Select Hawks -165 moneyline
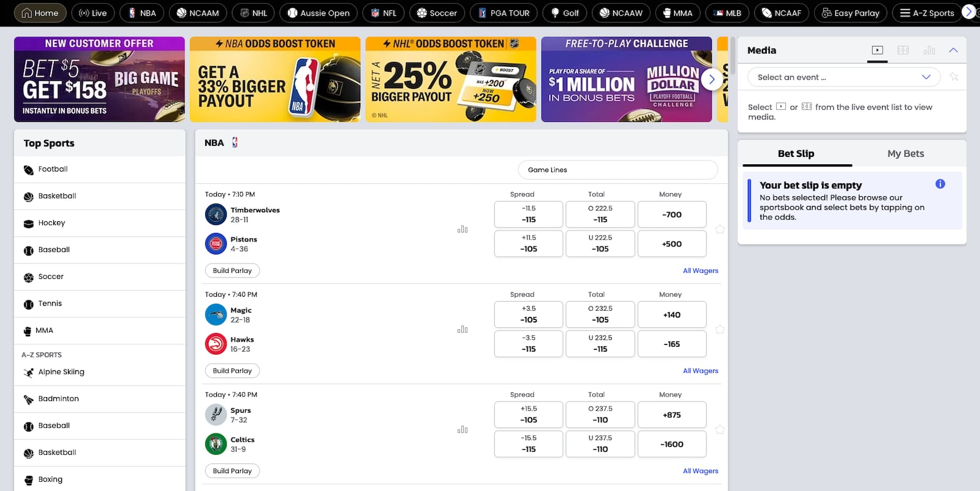Image resolution: width=980 pixels, height=491 pixels. pyautogui.click(x=672, y=344)
